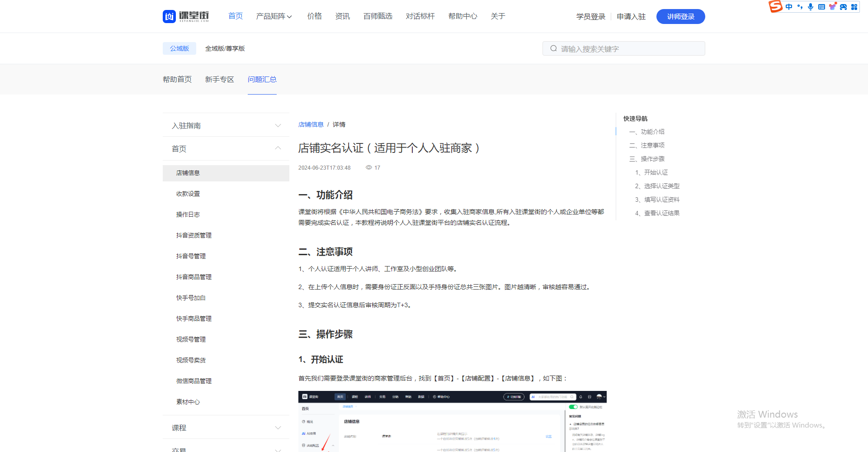Jump to 三、操作步骤 in quick navigation
The width and height of the screenshot is (868, 452).
(647, 159)
